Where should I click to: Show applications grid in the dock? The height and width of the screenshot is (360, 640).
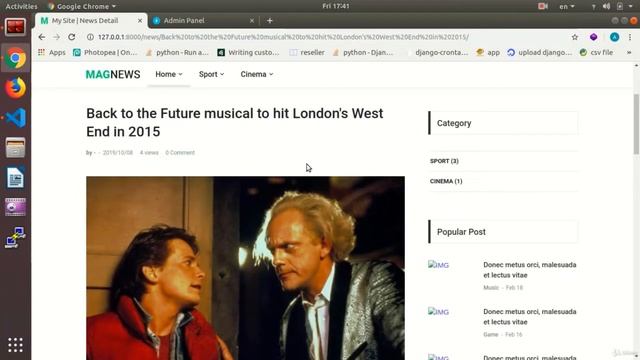click(x=16, y=345)
